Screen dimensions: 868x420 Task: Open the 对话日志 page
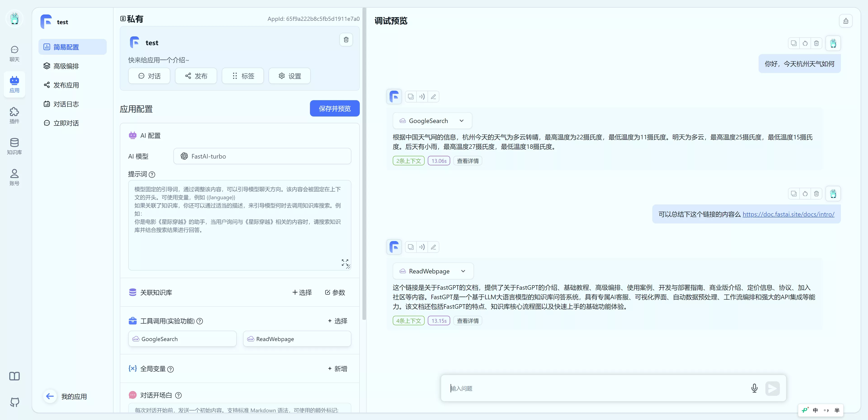[x=66, y=104]
